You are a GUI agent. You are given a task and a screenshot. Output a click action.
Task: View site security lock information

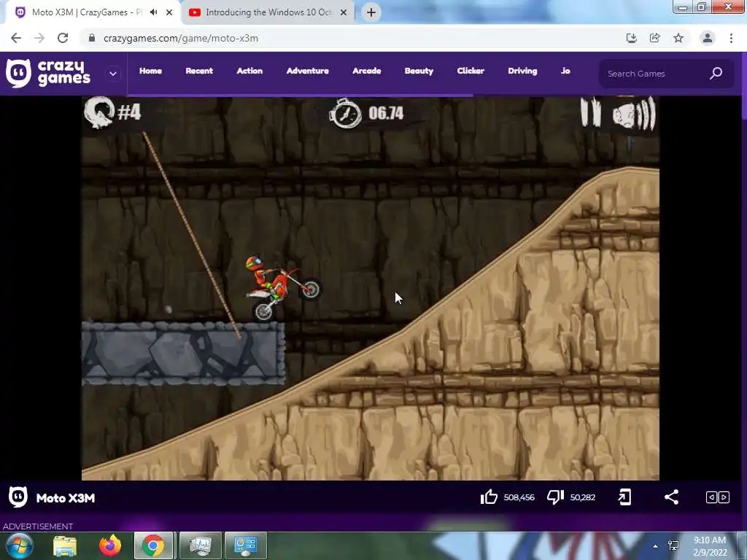(92, 38)
